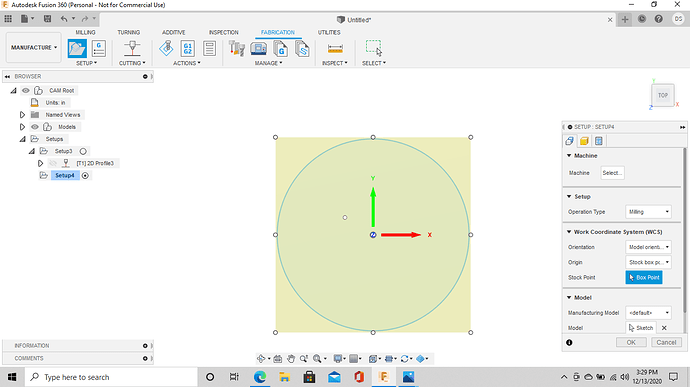Select the FABRICATION tab

[x=278, y=33]
